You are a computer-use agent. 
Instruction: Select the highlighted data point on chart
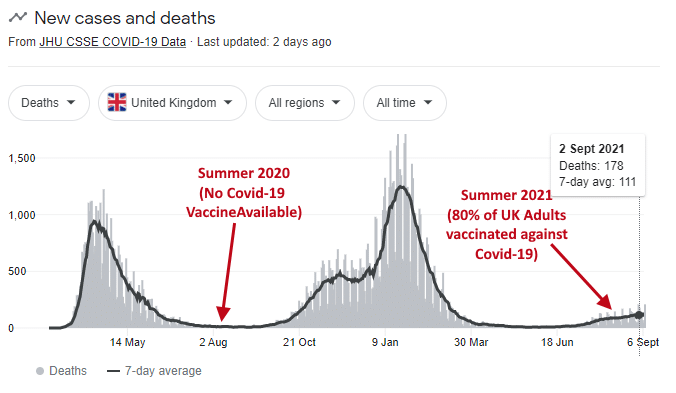(x=639, y=315)
